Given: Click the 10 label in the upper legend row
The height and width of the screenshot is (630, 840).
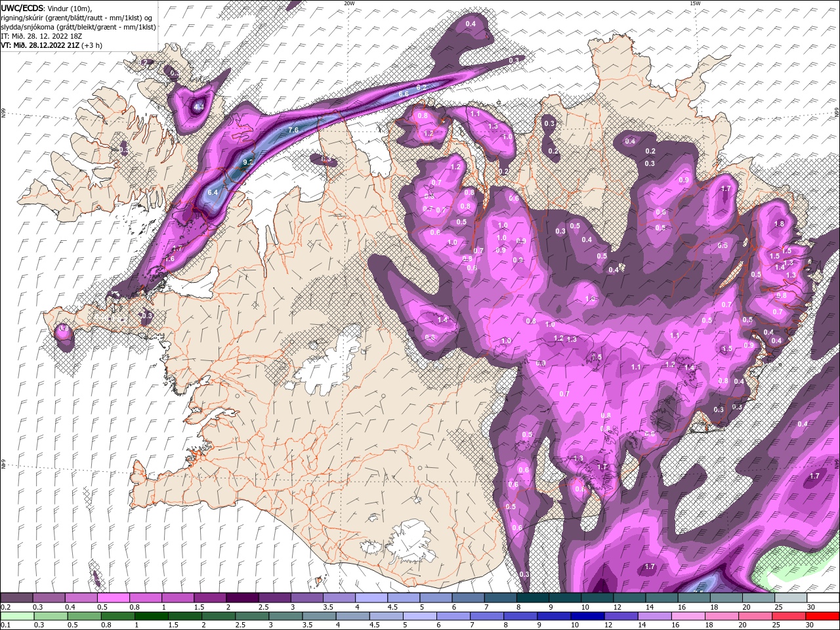Looking at the screenshot, I should tap(585, 608).
